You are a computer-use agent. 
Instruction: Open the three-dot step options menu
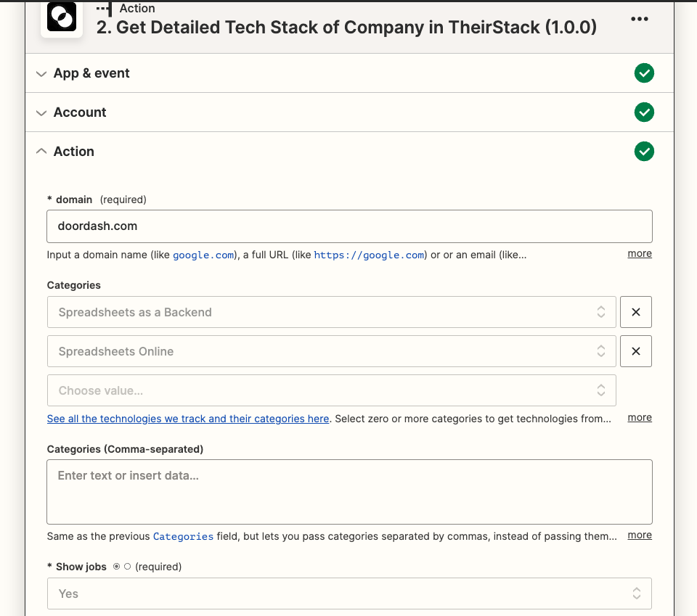pos(639,19)
